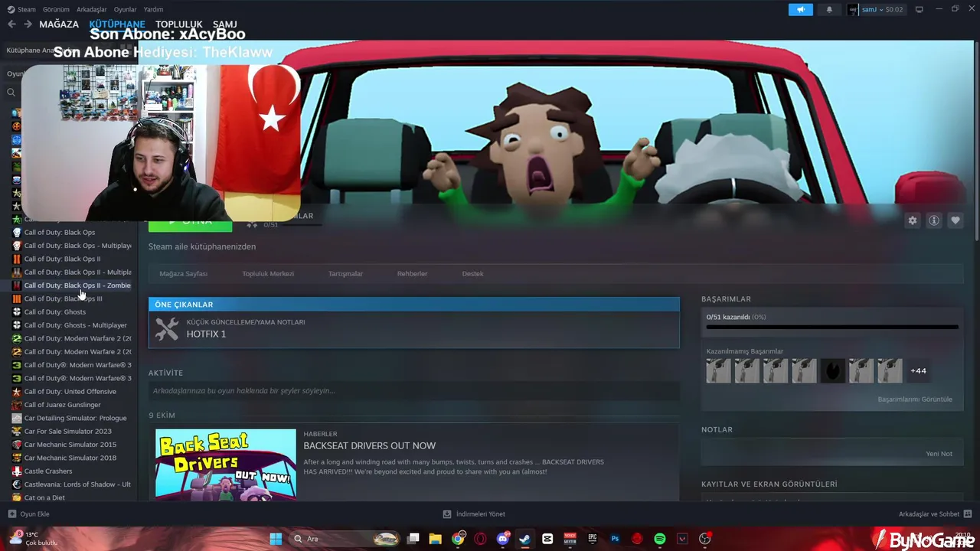Select Car For Sale Simulator 2023
The width and height of the screenshot is (980, 551).
point(67,431)
